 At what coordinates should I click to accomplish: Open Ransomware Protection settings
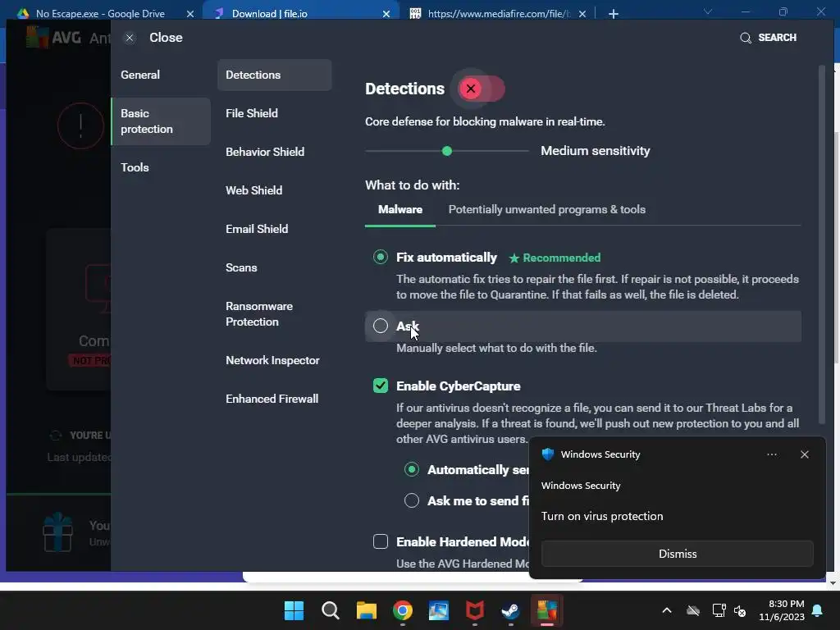(x=259, y=314)
